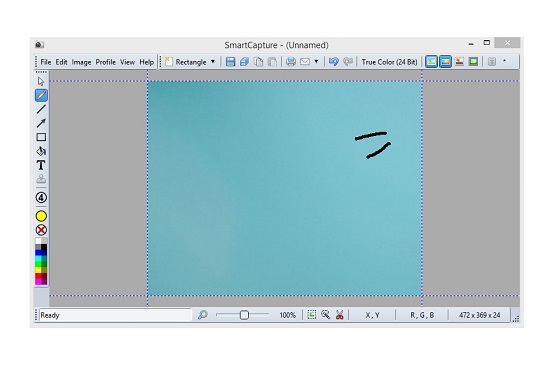
Task: Click the red scissors crop icon
Action: click(340, 315)
